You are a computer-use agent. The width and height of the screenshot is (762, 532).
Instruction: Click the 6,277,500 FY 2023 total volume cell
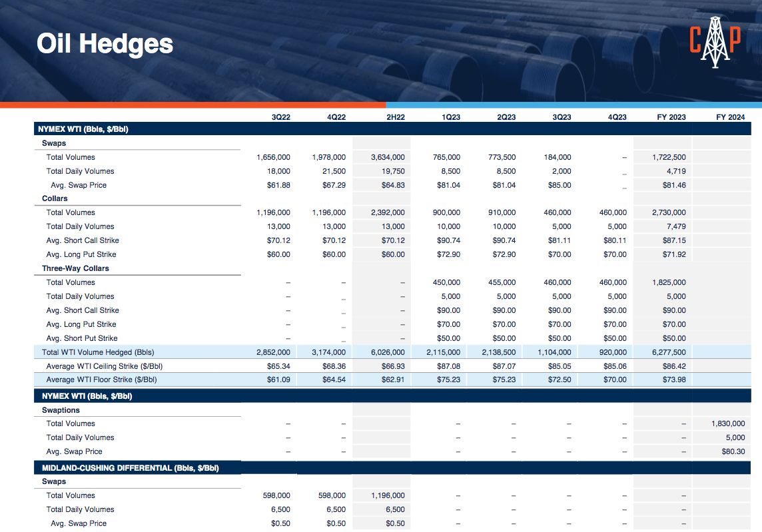[669, 352]
